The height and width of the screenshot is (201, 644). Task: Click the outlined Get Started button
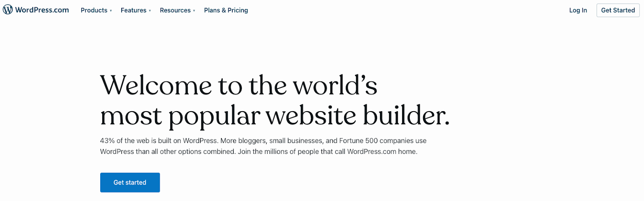[618, 10]
